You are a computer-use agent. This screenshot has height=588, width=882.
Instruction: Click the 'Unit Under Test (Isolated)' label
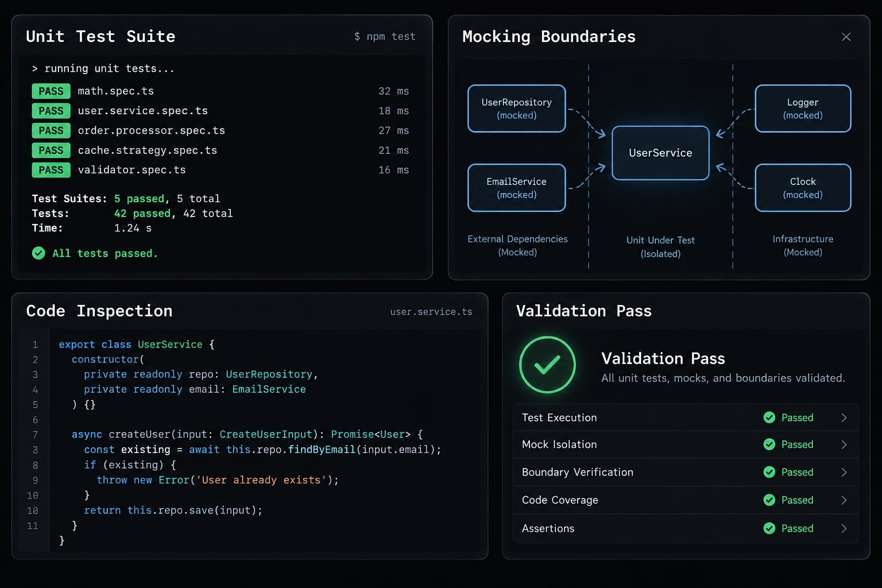[x=660, y=247]
